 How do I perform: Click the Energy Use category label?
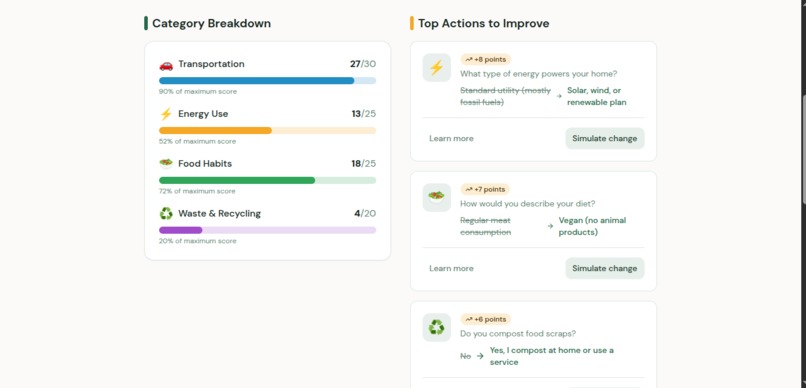click(203, 114)
